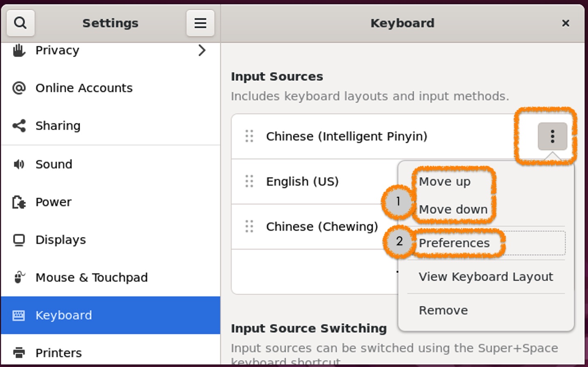
Task: Click the Power icon in sidebar
Action: (19, 202)
